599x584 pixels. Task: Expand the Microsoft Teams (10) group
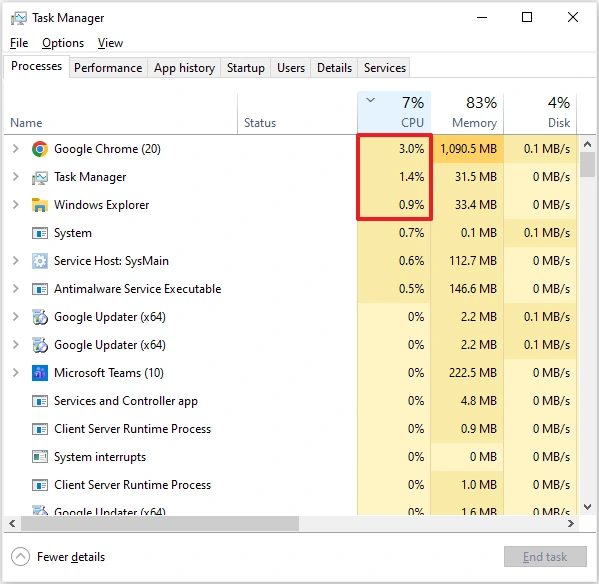pos(15,373)
